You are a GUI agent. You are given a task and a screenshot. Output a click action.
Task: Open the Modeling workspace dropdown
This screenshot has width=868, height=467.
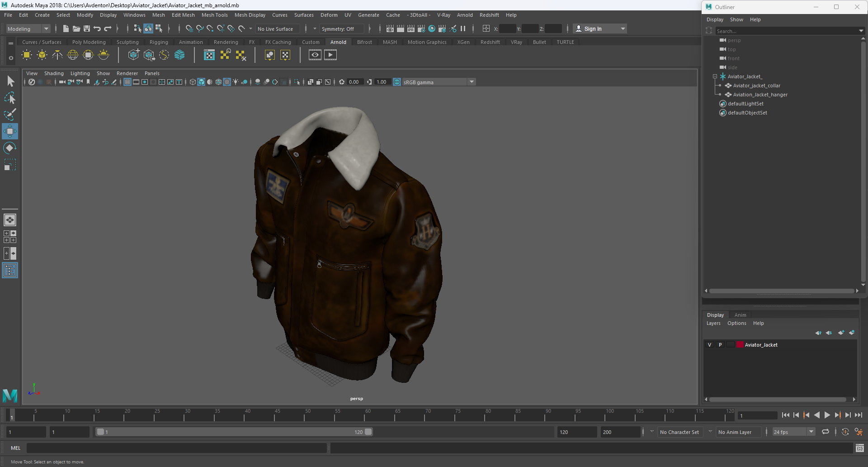(x=28, y=29)
